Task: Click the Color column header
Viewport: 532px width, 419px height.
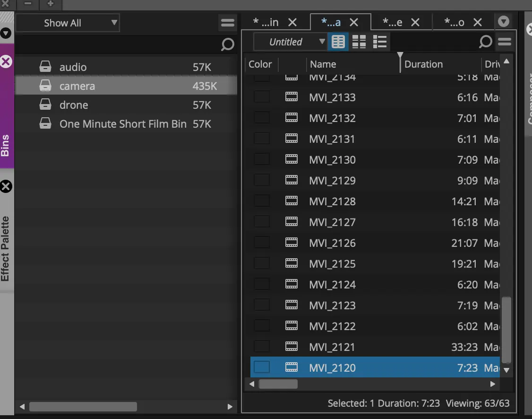Action: click(x=261, y=64)
